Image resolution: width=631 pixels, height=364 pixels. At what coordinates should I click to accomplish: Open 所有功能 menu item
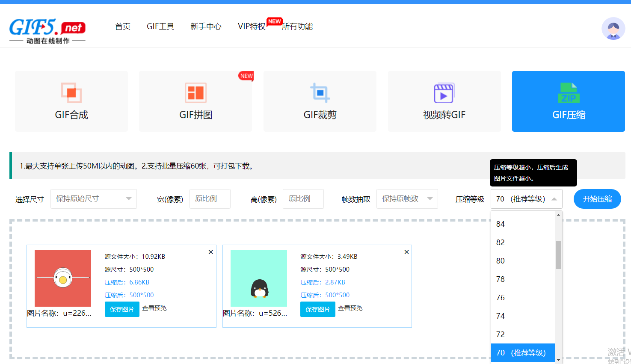[297, 27]
